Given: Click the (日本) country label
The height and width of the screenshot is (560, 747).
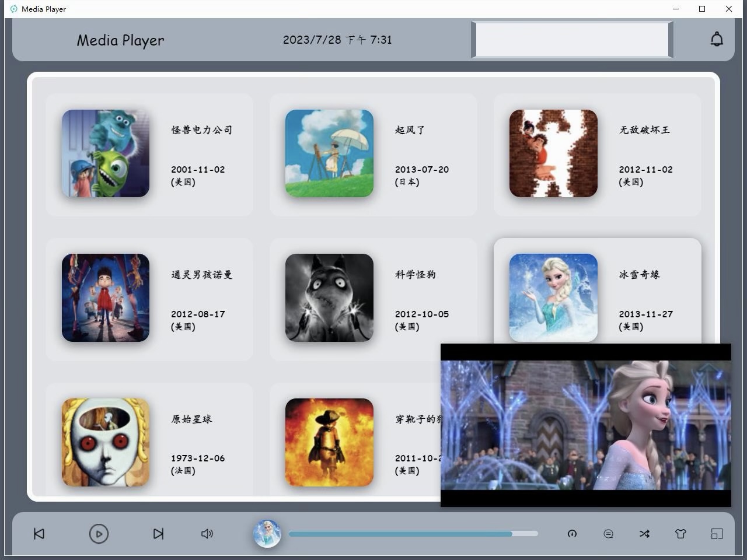Looking at the screenshot, I should [407, 182].
